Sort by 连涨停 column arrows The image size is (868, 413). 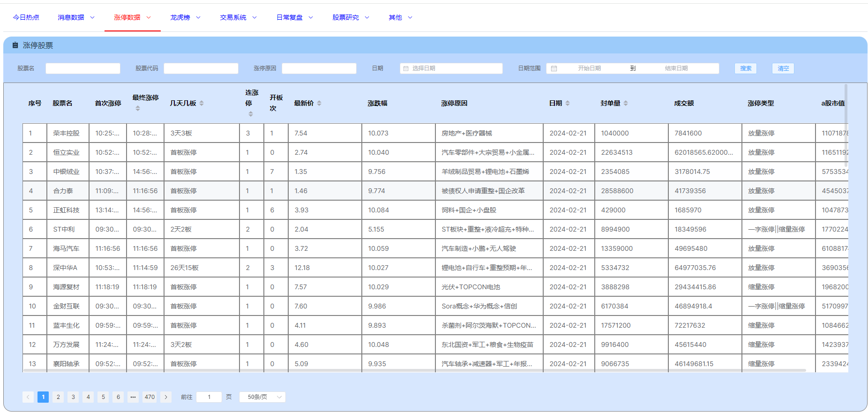tap(251, 114)
